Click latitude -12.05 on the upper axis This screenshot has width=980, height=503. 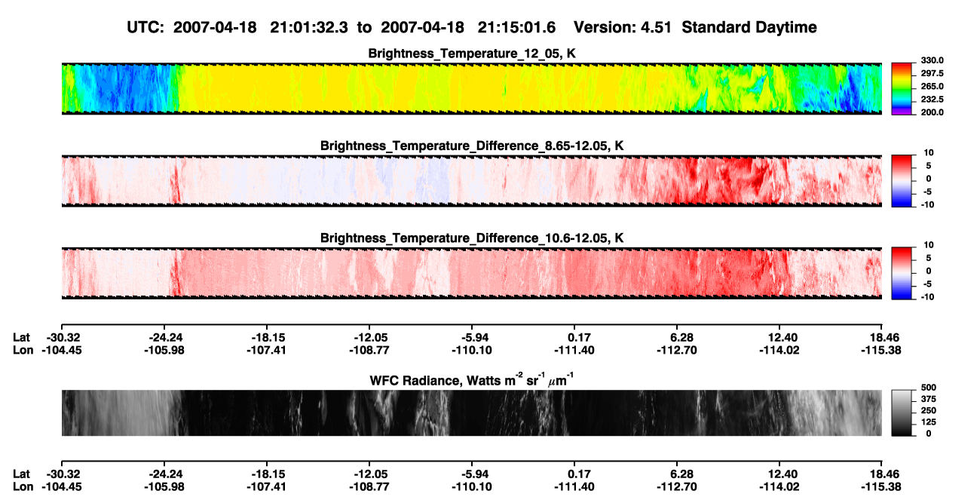(369, 337)
